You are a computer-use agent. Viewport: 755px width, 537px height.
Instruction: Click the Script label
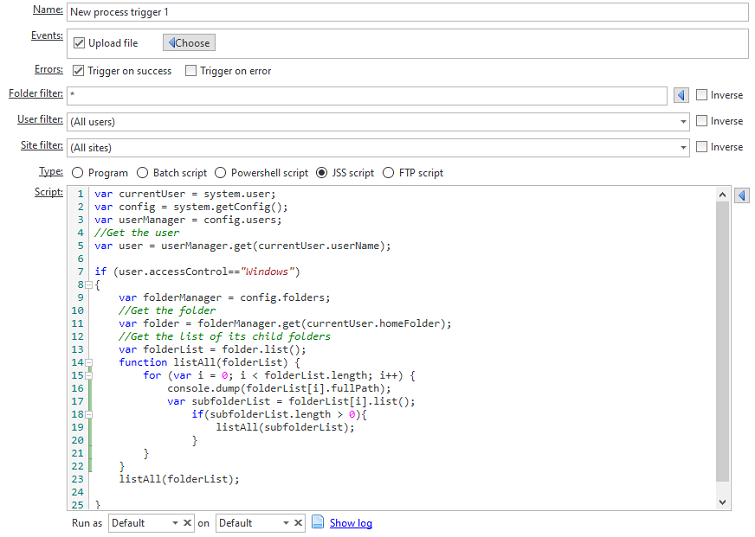coord(48,192)
